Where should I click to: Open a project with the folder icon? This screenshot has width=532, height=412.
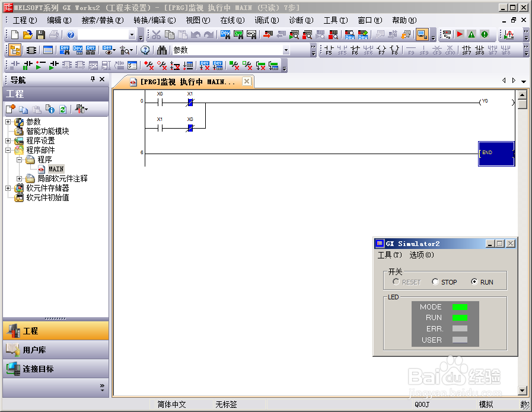(x=27, y=34)
